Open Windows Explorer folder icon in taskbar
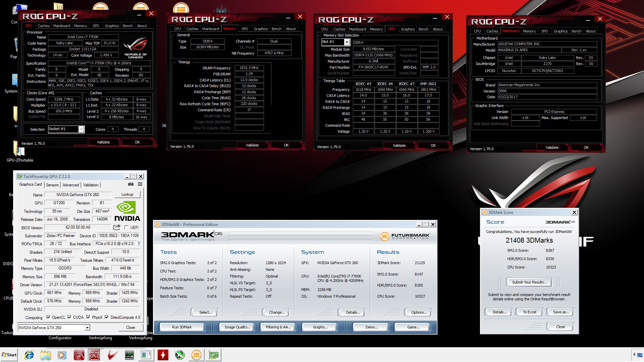This screenshot has height=362, width=644. click(x=46, y=355)
